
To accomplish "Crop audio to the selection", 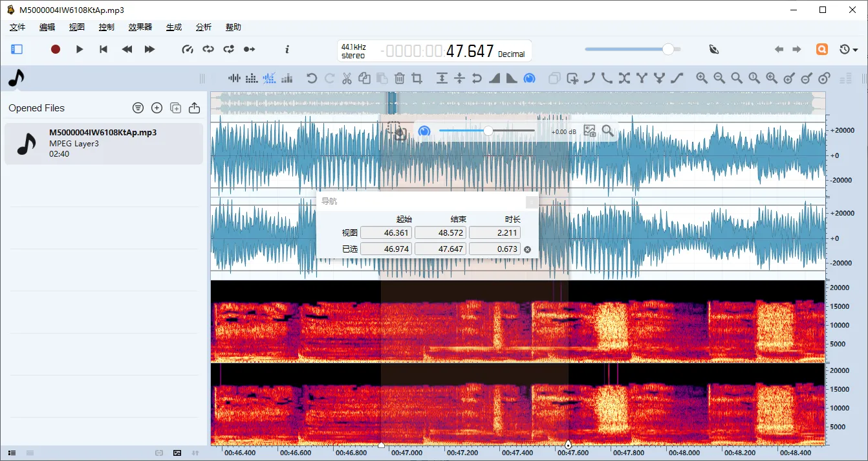I will 417,78.
